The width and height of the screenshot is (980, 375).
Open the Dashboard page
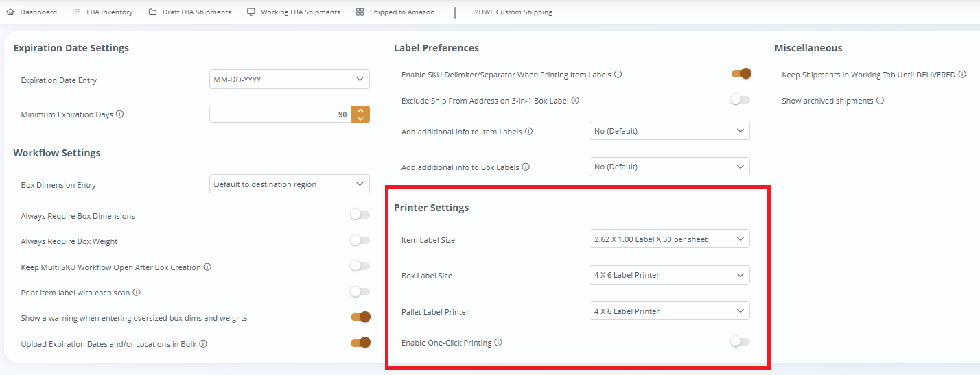pyautogui.click(x=32, y=12)
